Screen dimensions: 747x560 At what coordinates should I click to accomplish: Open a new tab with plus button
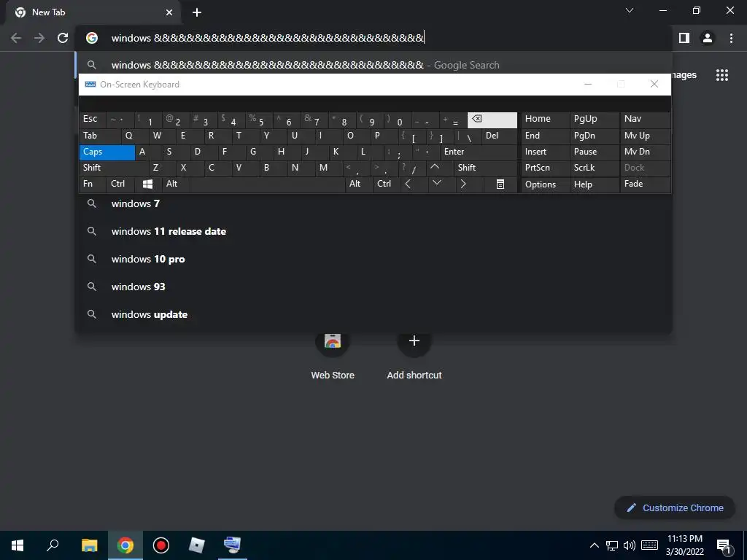click(x=197, y=12)
